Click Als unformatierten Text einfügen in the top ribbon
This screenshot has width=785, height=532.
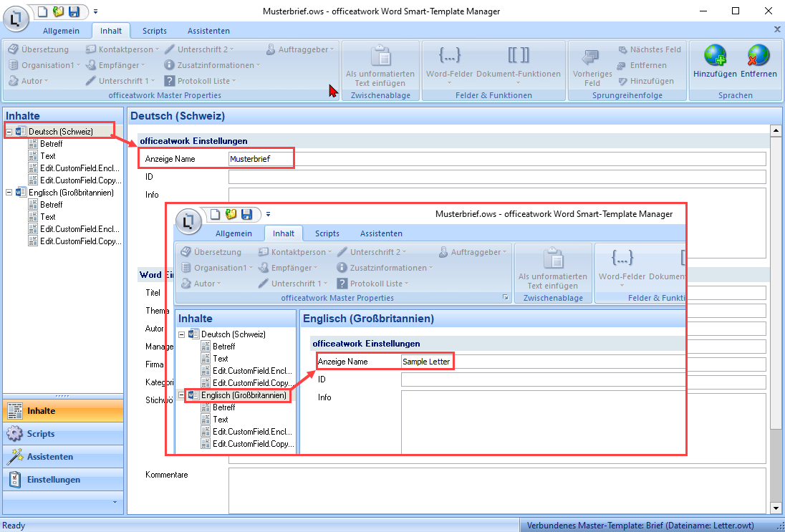click(x=380, y=66)
